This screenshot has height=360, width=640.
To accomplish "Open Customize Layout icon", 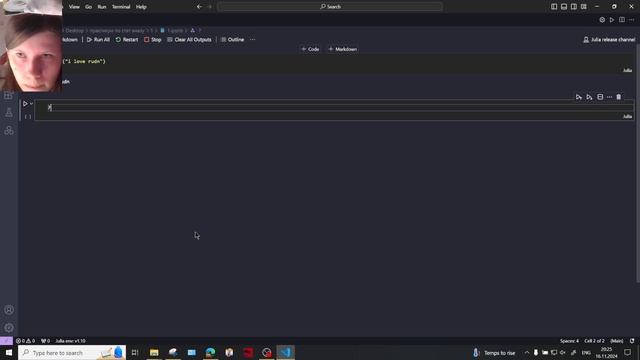I will 584,7.
